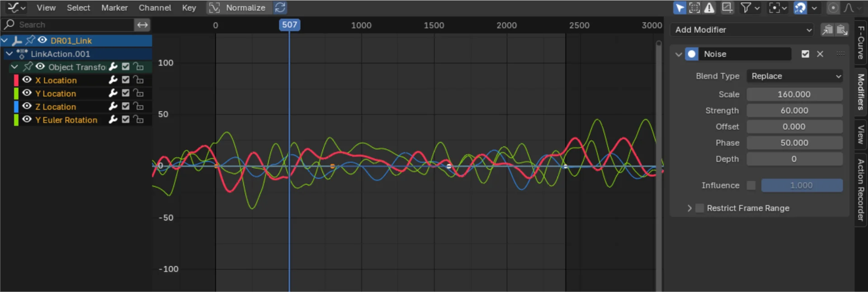Toggle the pin icon on DR01_Link
This screenshot has width=868, height=292.
30,40
